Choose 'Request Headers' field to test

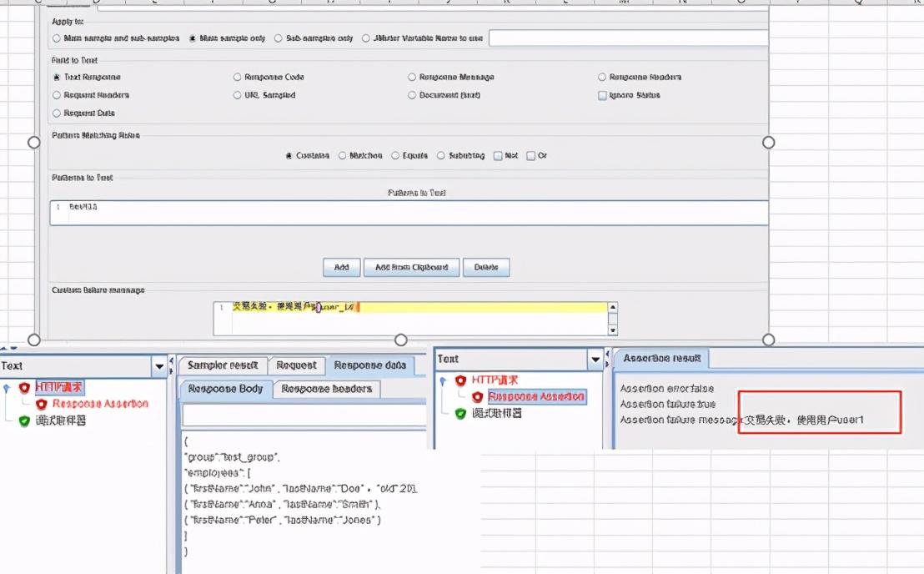click(57, 95)
